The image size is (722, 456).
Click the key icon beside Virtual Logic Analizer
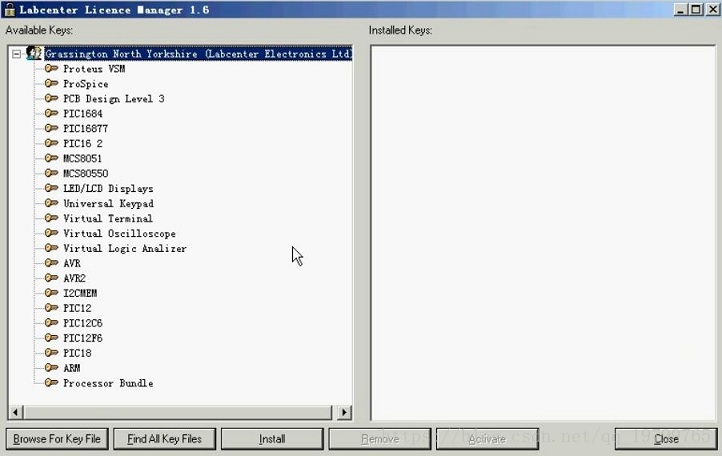tap(52, 248)
